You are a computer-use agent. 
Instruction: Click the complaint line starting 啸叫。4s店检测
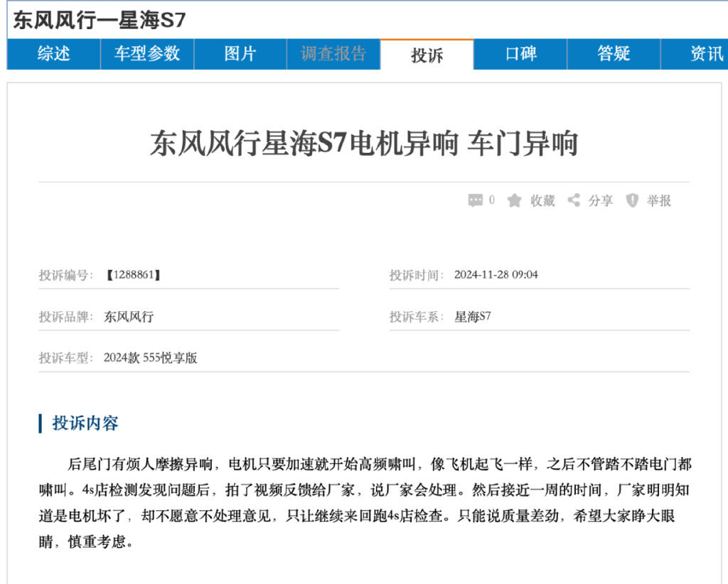364,490
